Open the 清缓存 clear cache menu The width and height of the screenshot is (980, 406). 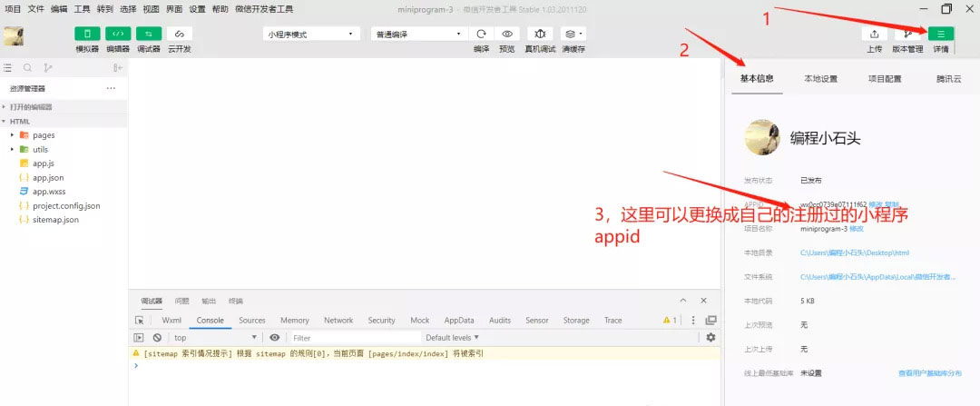click(x=573, y=34)
